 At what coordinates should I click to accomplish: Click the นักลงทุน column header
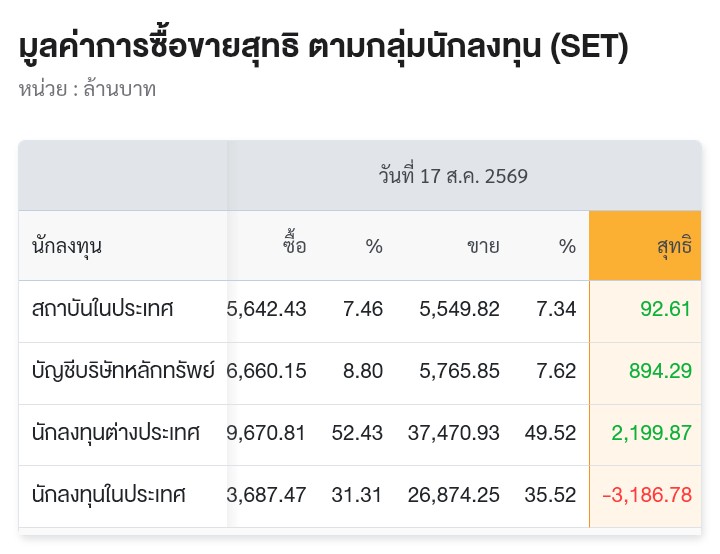(x=67, y=247)
